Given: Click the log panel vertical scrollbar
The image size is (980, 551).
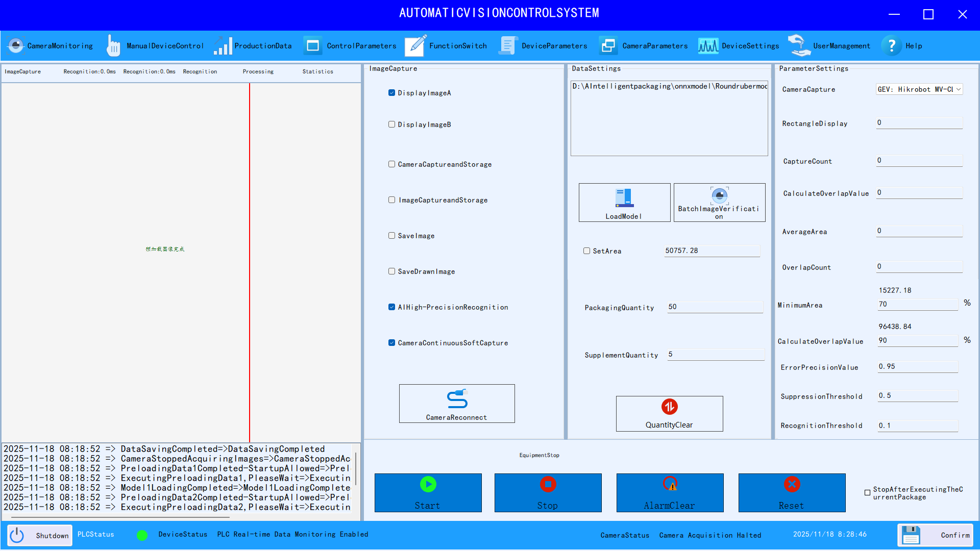Looking at the screenshot, I should [x=356, y=469].
